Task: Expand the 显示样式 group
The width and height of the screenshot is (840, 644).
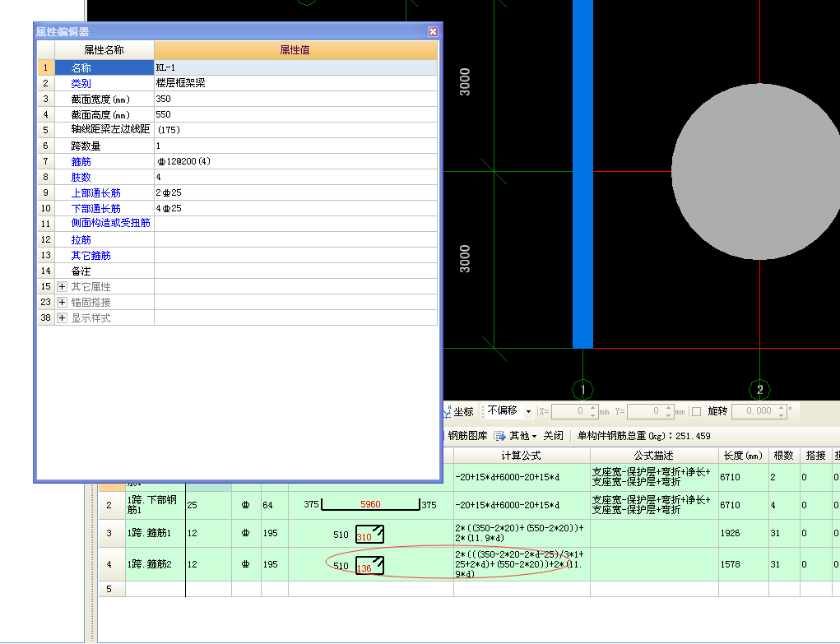Action: tap(63, 317)
